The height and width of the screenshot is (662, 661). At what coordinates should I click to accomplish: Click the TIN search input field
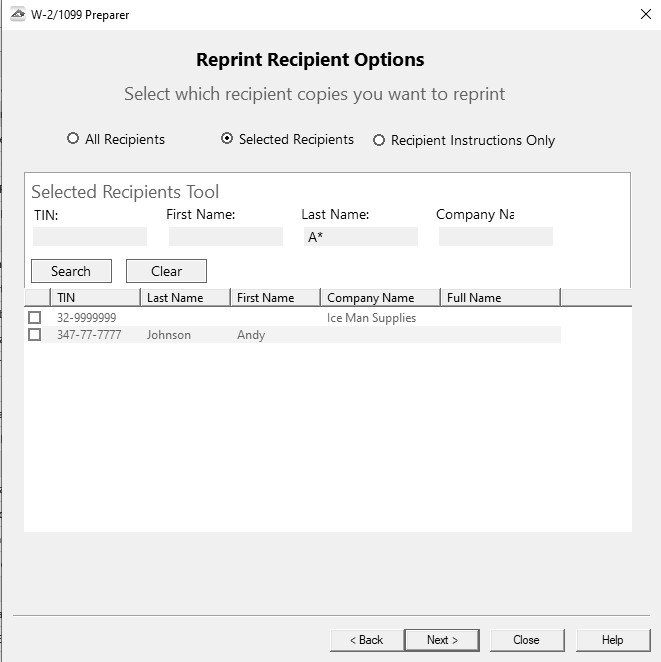click(90, 237)
